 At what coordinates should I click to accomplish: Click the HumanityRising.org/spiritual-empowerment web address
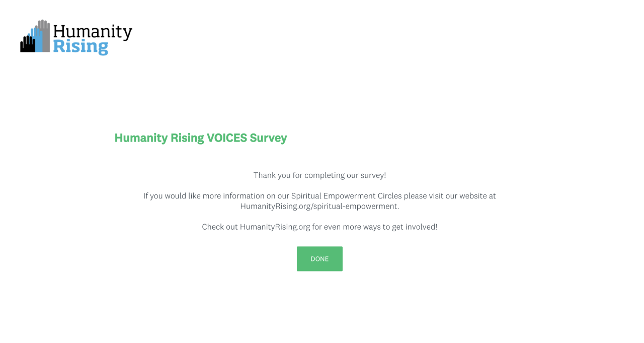[x=319, y=206]
